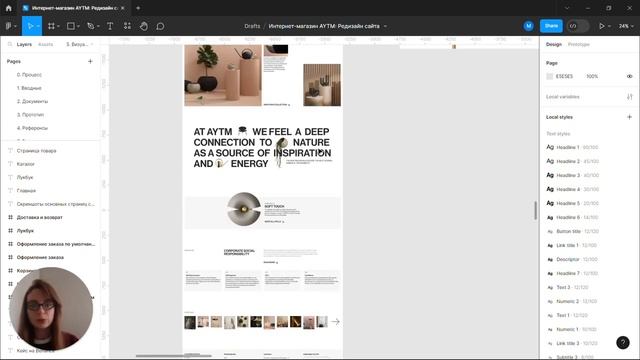640x360 pixels.
Task: Open the Figma main menu icon
Action: [8, 26]
